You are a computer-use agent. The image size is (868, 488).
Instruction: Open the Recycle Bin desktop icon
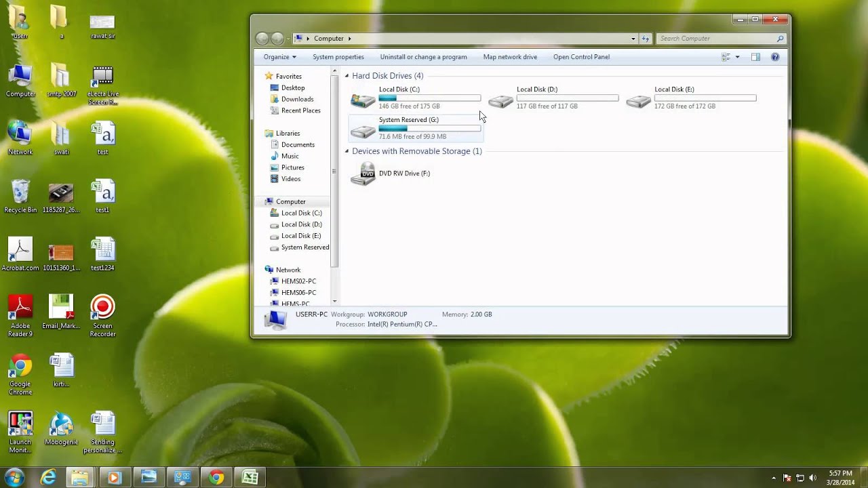(x=20, y=197)
